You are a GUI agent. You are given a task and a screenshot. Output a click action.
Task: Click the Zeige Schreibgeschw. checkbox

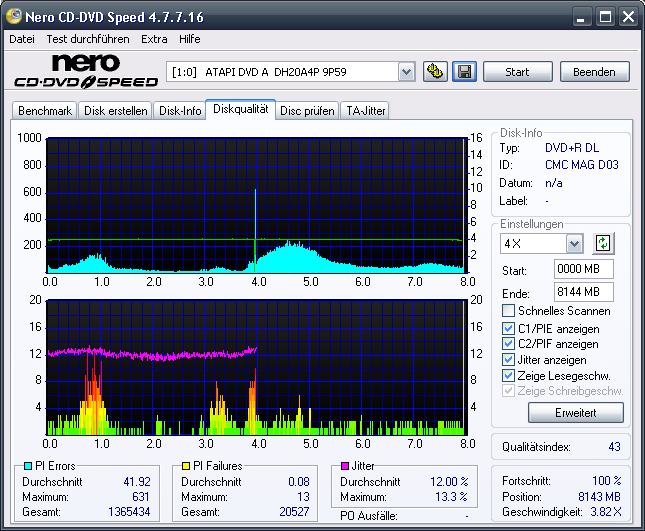(x=508, y=390)
